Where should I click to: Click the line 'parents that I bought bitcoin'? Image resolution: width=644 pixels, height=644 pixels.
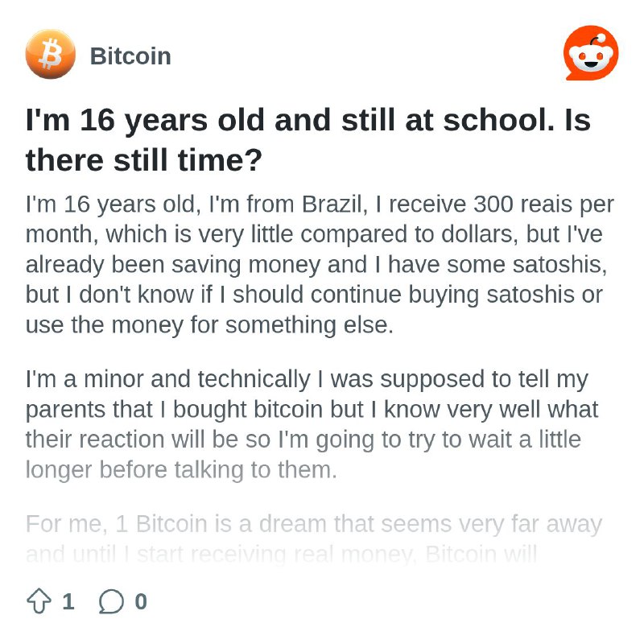point(312,410)
